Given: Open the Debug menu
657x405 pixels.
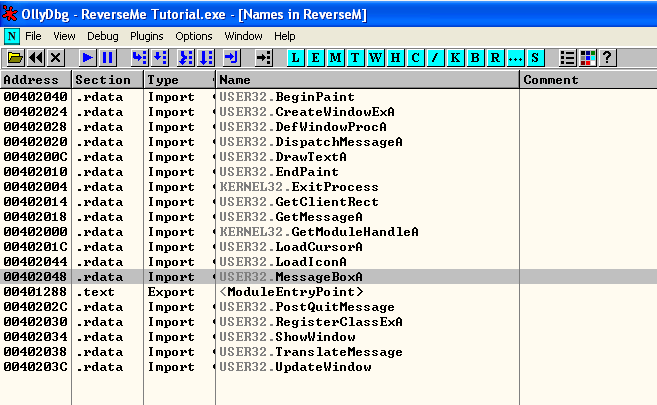Looking at the screenshot, I should 103,36.
